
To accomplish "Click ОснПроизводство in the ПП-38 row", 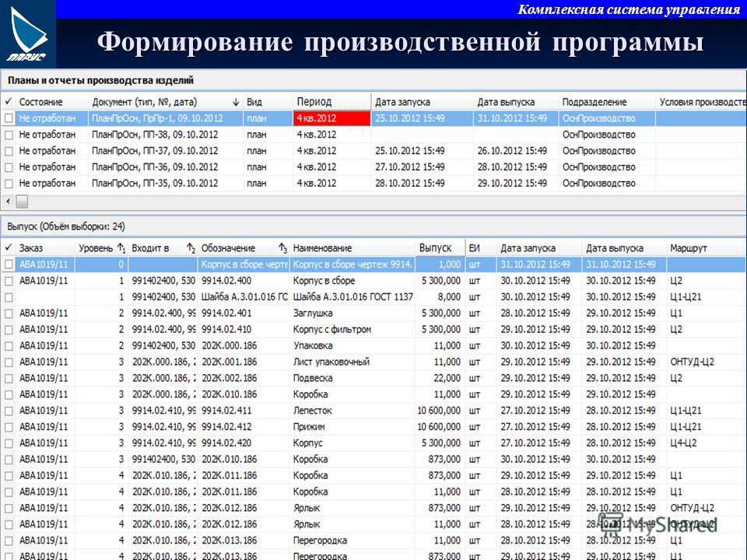I will point(599,135).
